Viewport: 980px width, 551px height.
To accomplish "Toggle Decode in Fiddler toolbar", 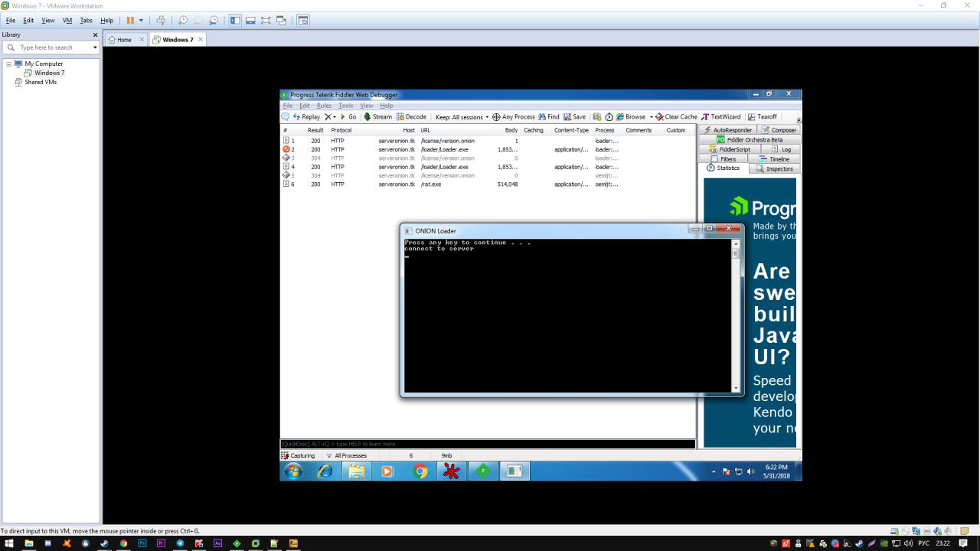I will tap(411, 117).
